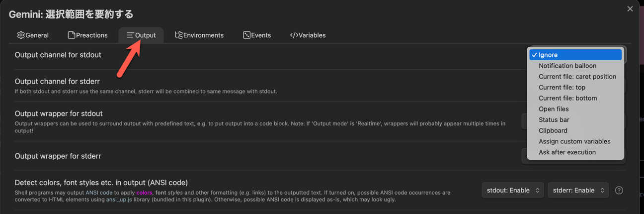Switch to the Preactions tab
Screen dimensions: 644x214
[x=88, y=35]
